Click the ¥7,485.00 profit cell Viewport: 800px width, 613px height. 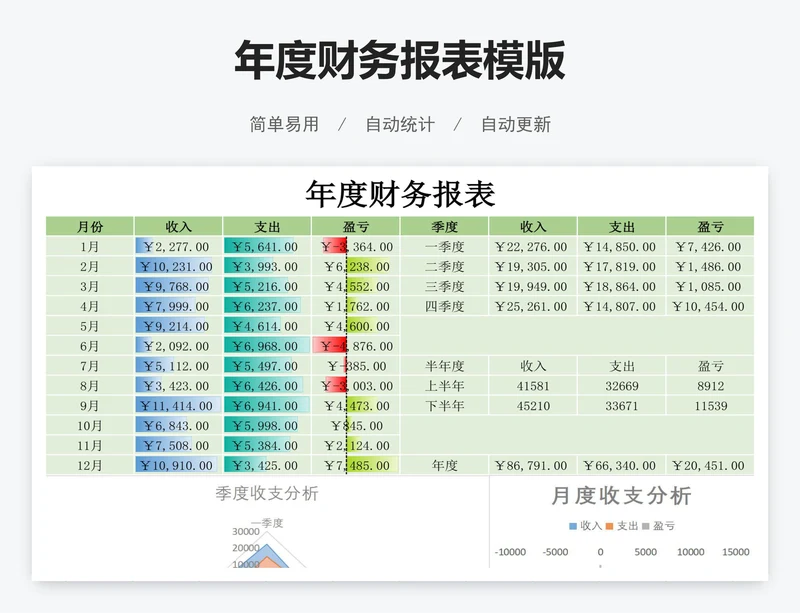[356, 465]
